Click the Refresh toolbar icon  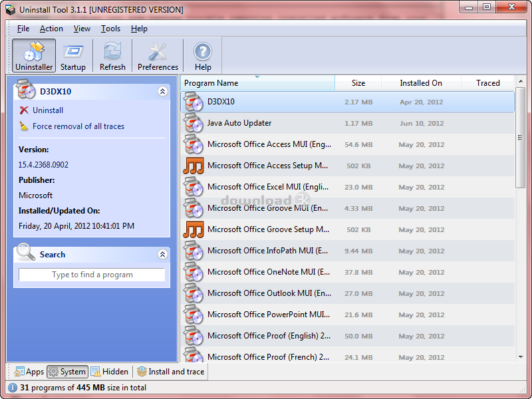coord(112,51)
